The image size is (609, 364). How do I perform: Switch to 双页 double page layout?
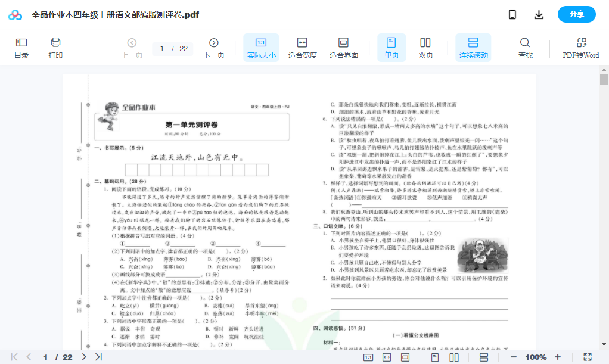[x=425, y=48]
